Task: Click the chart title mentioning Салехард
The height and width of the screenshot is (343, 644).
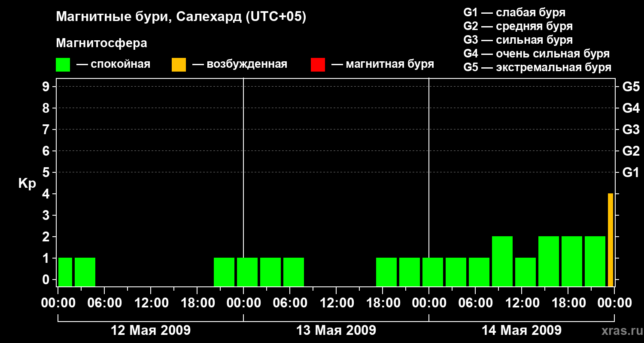Action: [181, 17]
